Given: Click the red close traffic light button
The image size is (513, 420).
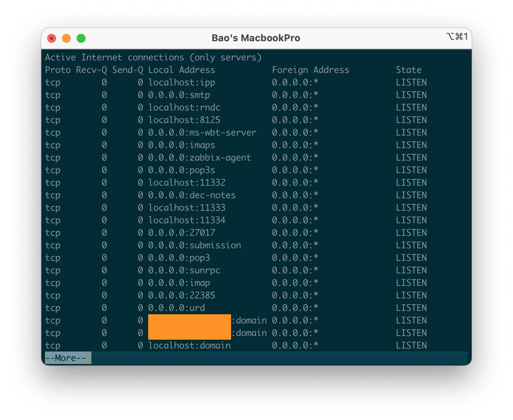Looking at the screenshot, I should click(52, 38).
